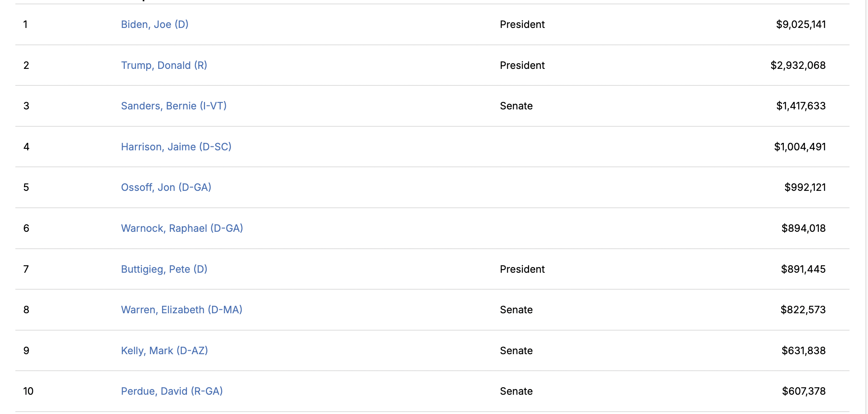
Task: Click the vertical scrollbar at right edge
Action: [x=866, y=197]
